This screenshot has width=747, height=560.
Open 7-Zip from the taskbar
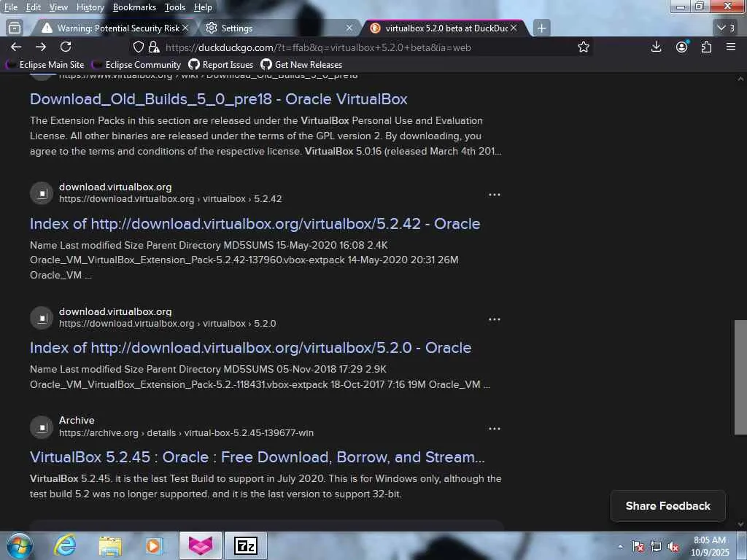point(246,545)
